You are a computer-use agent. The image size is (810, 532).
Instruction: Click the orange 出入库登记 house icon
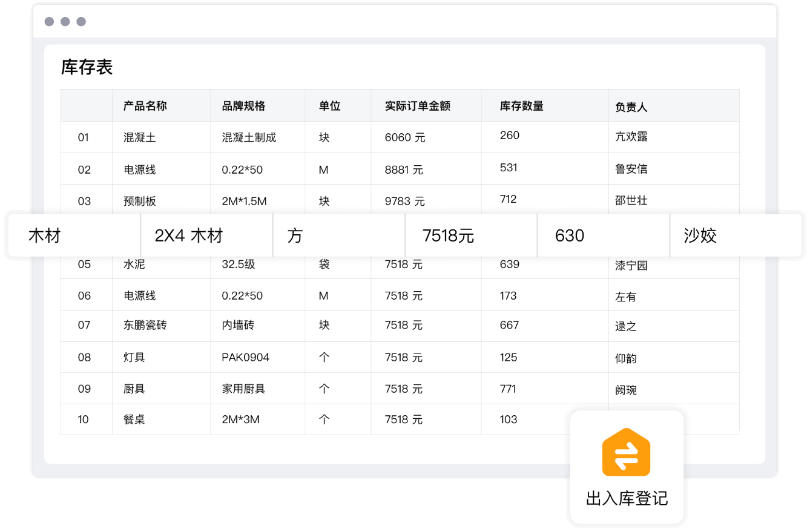click(626, 452)
